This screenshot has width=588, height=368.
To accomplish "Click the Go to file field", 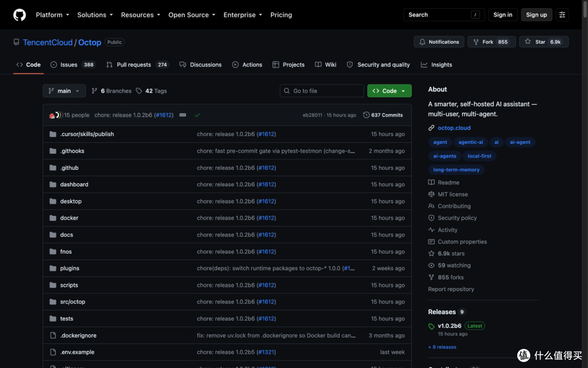I will 322,91.
